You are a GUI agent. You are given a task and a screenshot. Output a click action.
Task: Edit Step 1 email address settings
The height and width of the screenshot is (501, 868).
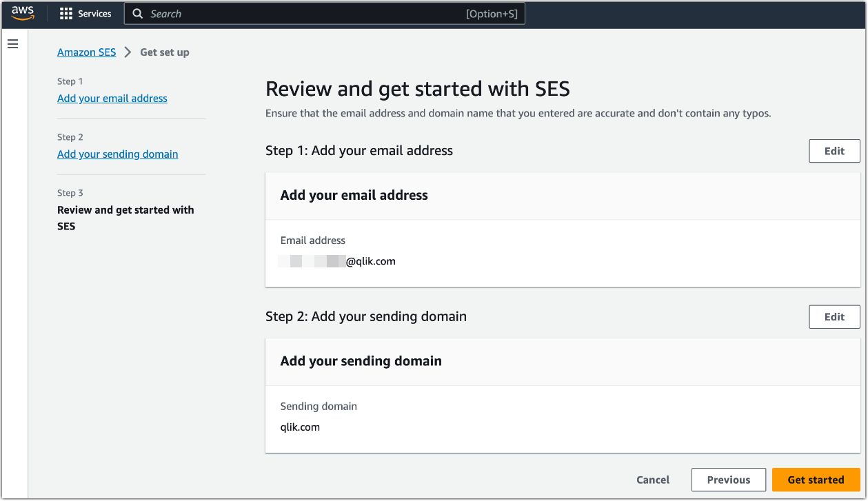[834, 150]
